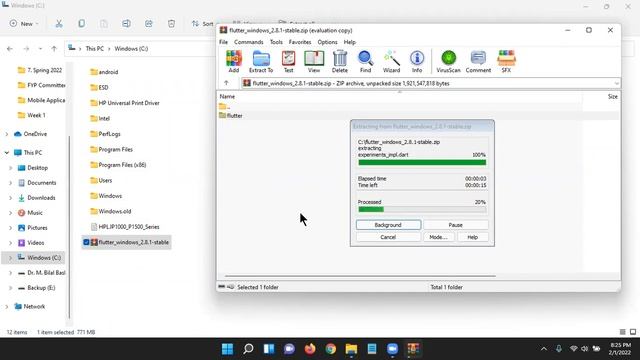Select the android folder
This screenshot has width=640, height=360.
104,72
